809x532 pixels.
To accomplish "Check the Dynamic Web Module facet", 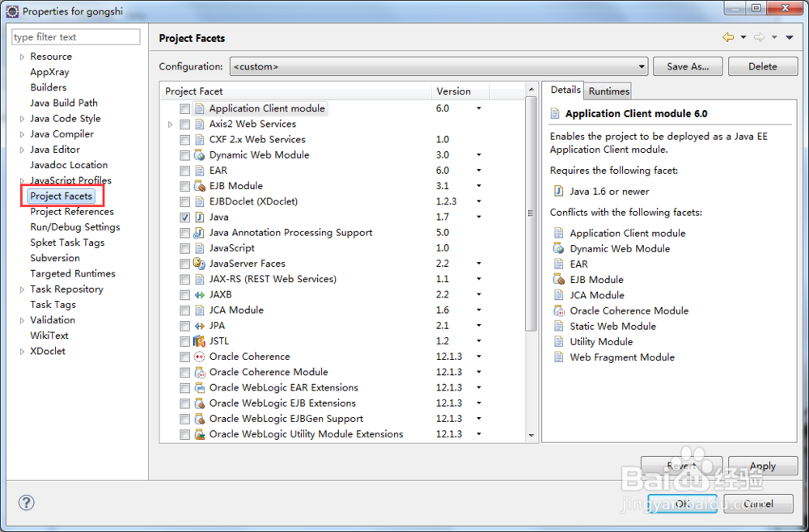I will (x=184, y=155).
